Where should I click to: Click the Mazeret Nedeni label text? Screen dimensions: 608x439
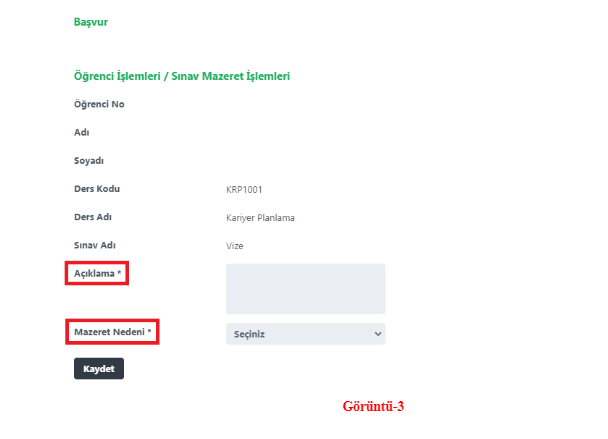tap(109, 331)
